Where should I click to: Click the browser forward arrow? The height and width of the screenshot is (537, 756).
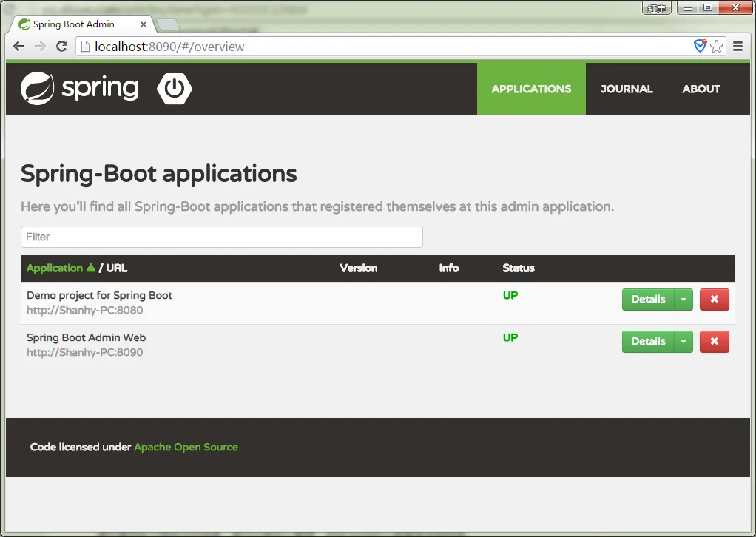(x=40, y=47)
